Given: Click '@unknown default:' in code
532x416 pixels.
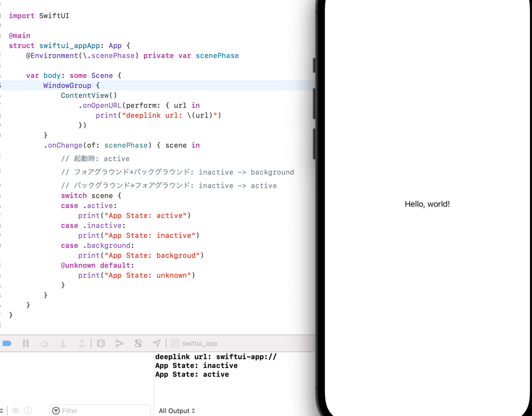Looking at the screenshot, I should click(98, 266).
